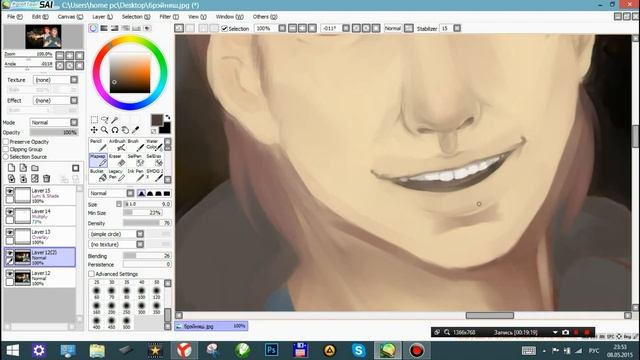The width and height of the screenshot is (640, 360).
Task: Select the Eraser tool
Action: [x=117, y=160]
